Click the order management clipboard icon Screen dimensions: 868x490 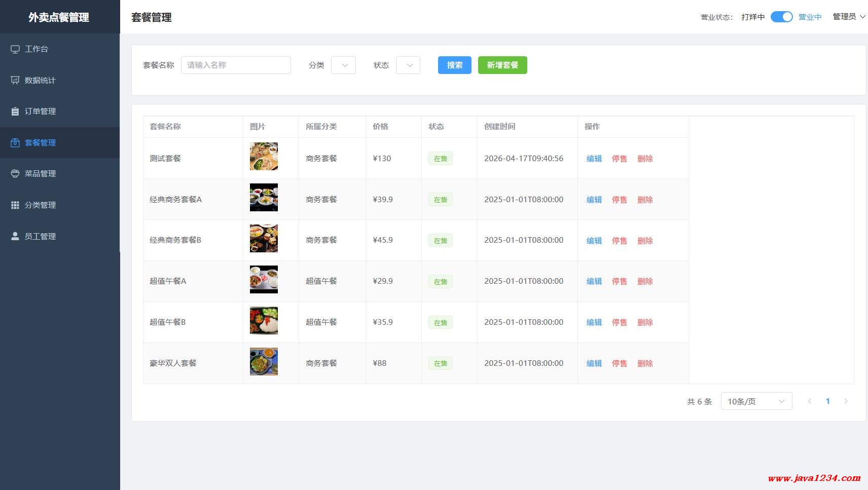[15, 111]
